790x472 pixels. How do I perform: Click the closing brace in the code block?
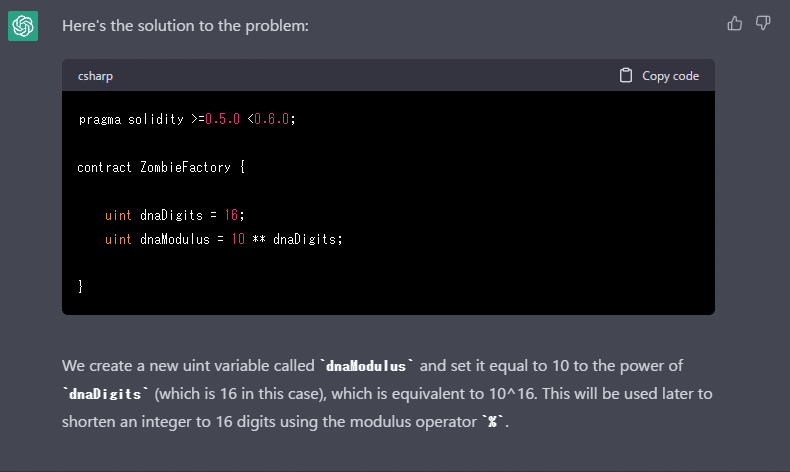point(81,287)
